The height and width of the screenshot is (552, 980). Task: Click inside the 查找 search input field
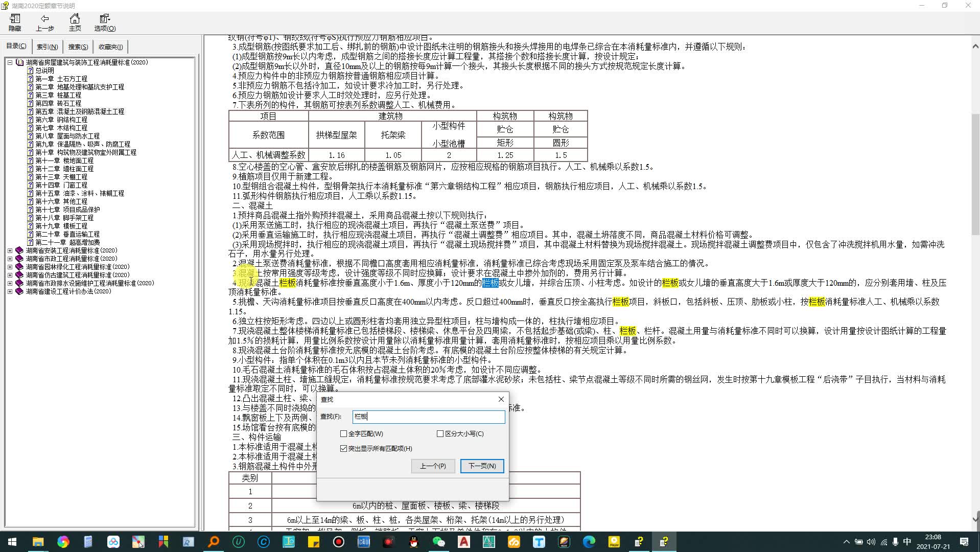click(428, 417)
